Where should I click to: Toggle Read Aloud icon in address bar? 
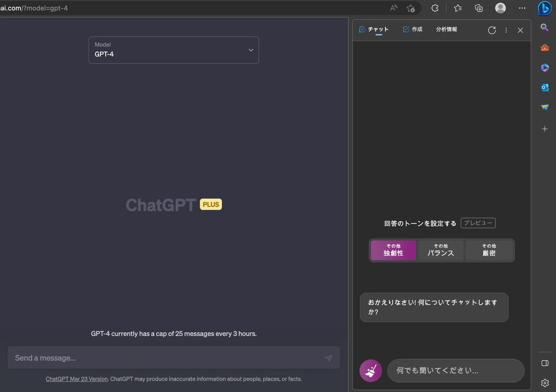[x=394, y=8]
